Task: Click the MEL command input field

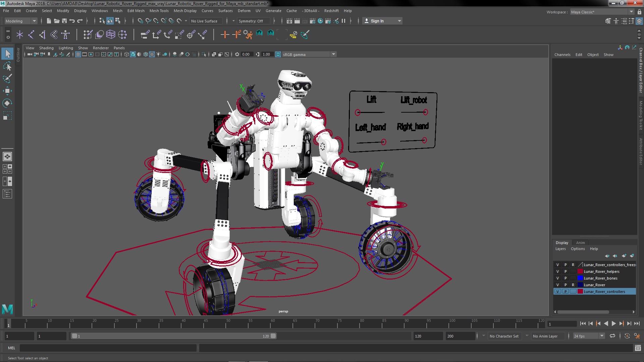Action: tap(108, 348)
